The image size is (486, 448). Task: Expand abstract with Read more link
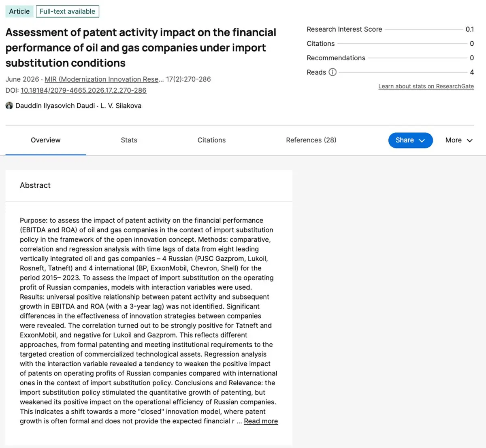coord(261,421)
